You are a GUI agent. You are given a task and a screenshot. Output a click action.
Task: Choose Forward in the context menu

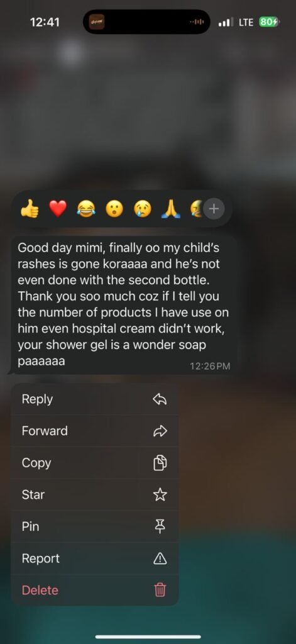(x=95, y=431)
